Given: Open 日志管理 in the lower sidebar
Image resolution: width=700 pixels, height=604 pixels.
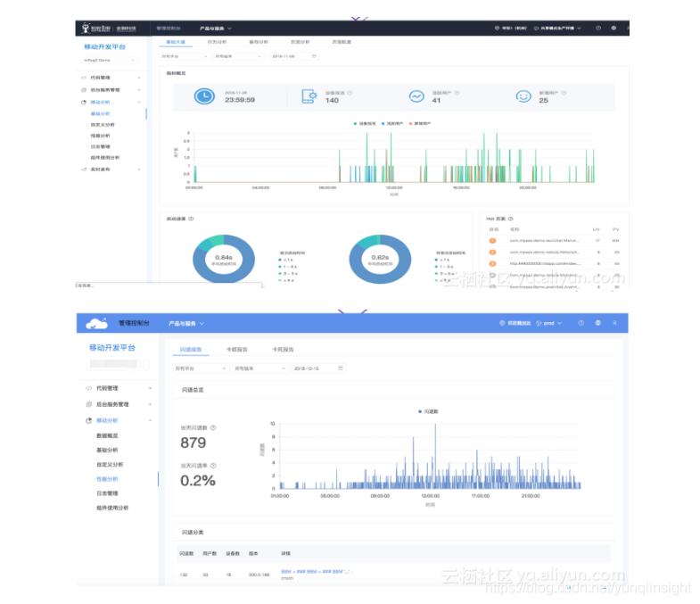Looking at the screenshot, I should click(108, 493).
